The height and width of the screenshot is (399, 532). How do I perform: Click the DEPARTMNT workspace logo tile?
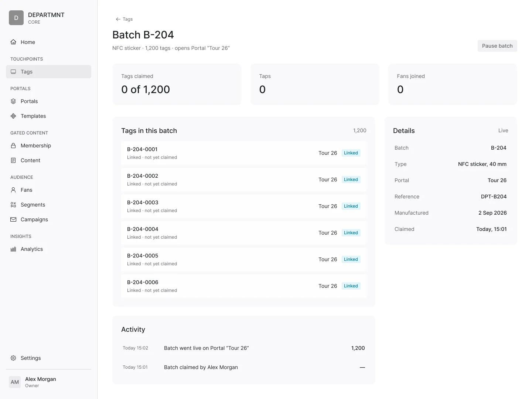point(16,18)
